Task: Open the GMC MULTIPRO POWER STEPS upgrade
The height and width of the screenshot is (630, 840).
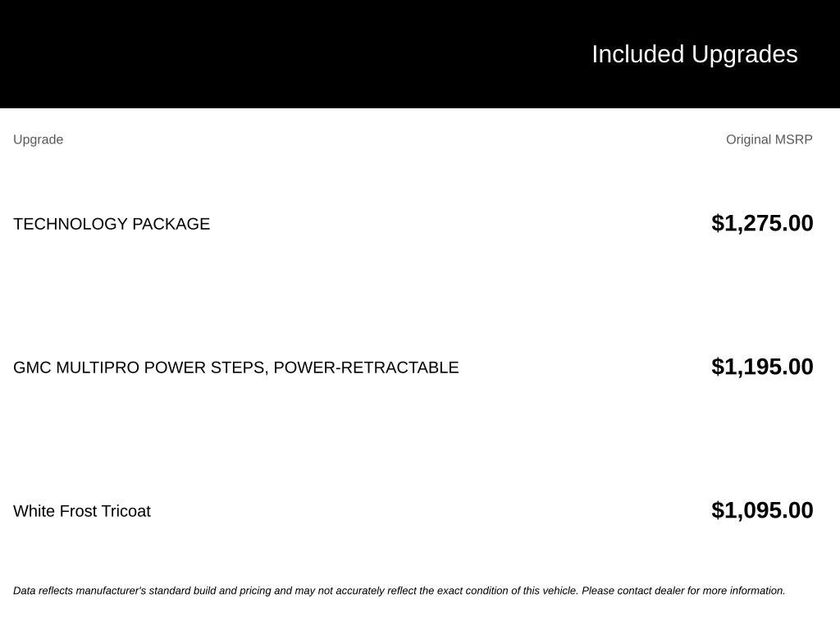Action: (235, 367)
